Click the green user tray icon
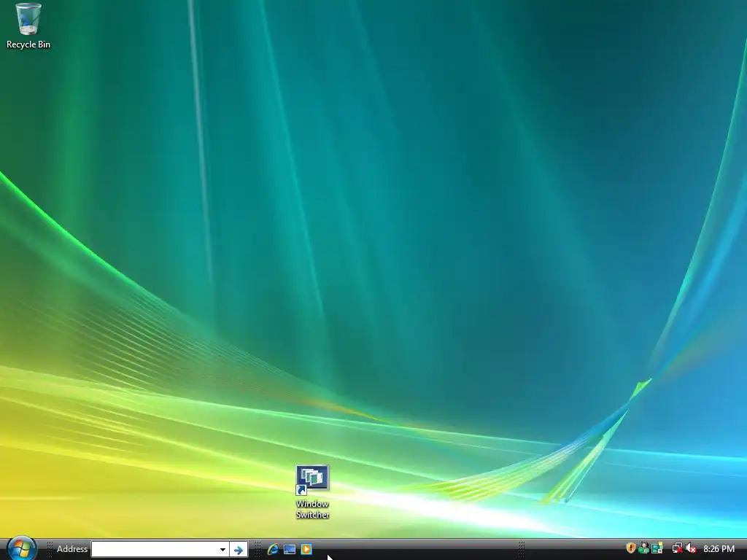Image resolution: width=747 pixels, height=560 pixels. (643, 548)
